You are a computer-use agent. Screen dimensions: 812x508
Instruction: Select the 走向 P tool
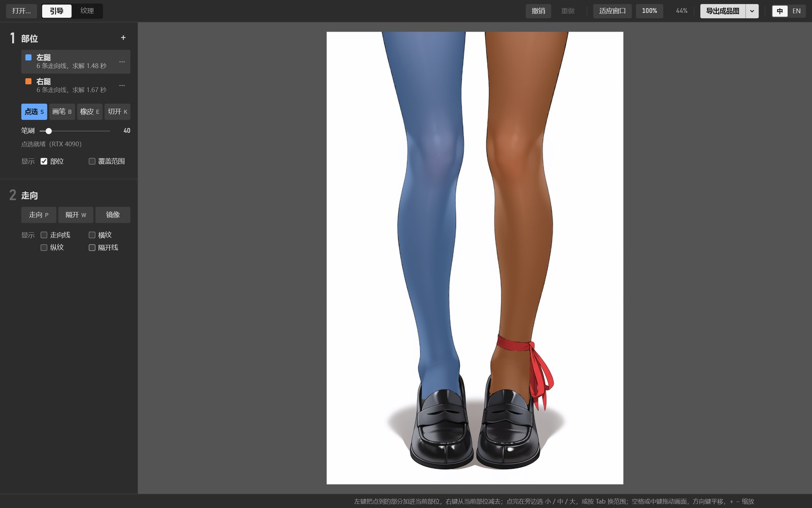point(39,215)
